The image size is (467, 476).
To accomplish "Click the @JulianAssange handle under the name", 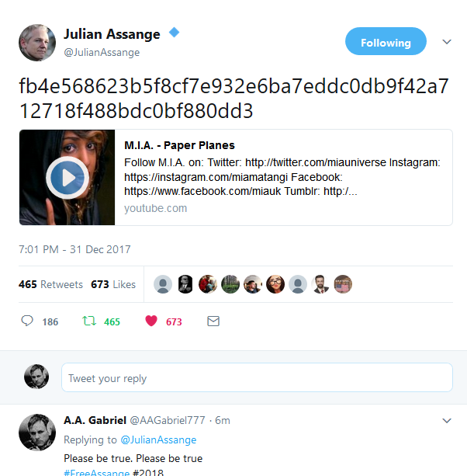I will pos(102,53).
